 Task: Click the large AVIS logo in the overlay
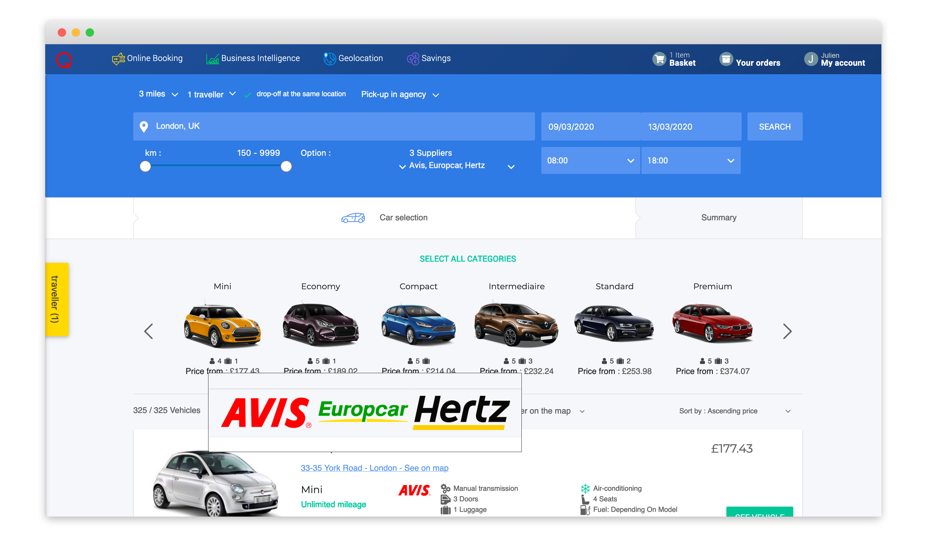pos(266,412)
